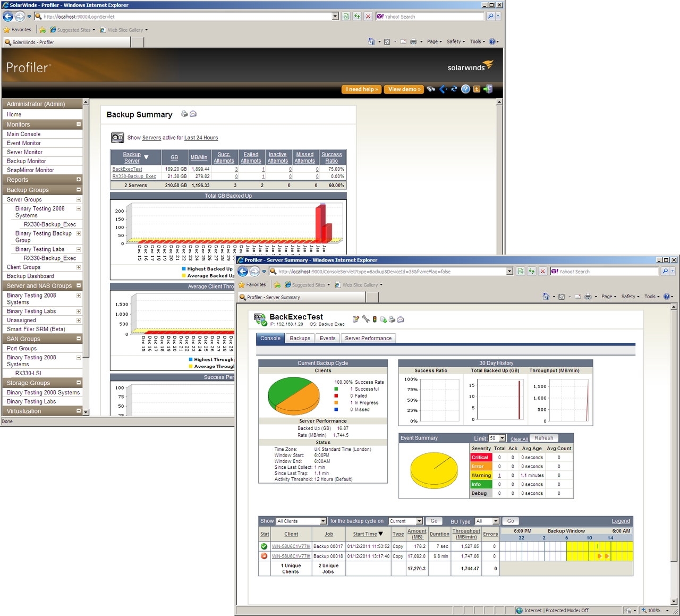Click the Critical severity red swatch

click(x=481, y=458)
